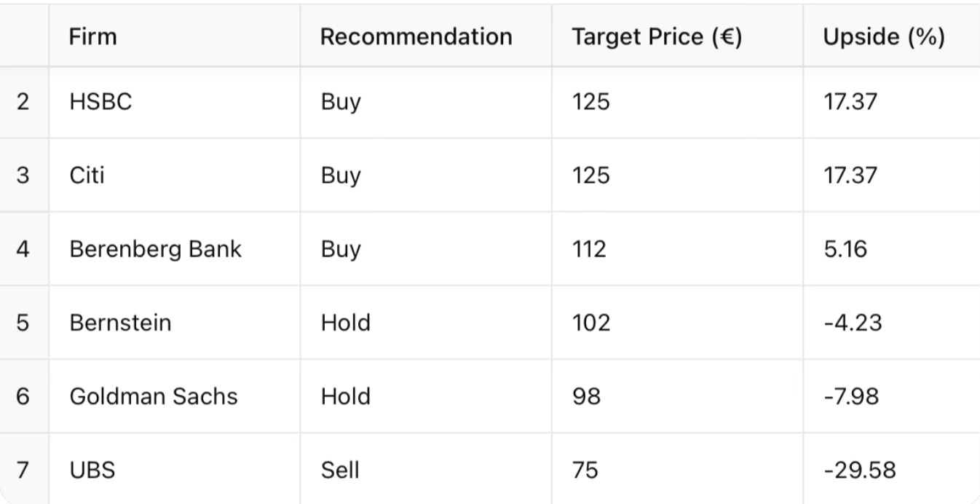The width and height of the screenshot is (980, 504).
Task: Select the UBS firm cell
Action: click(92, 470)
